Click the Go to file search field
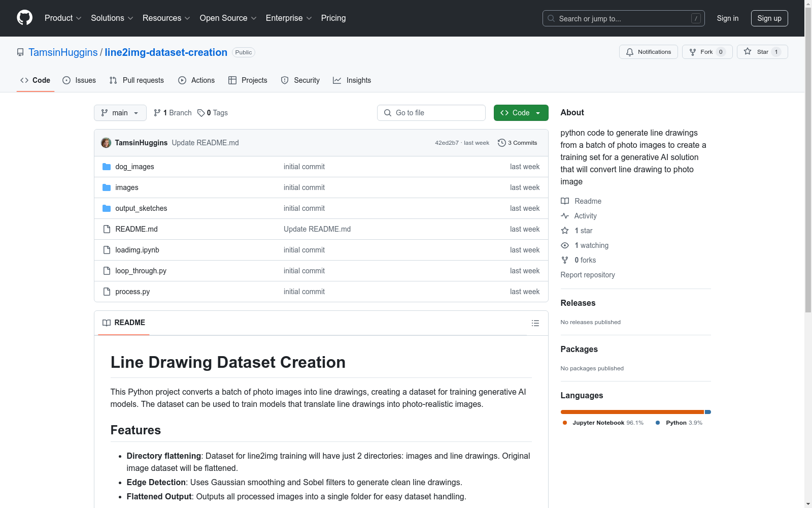812x508 pixels. point(431,113)
